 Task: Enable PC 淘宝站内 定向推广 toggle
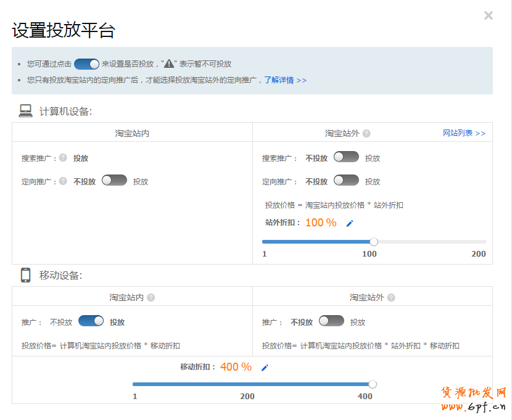[114, 181]
